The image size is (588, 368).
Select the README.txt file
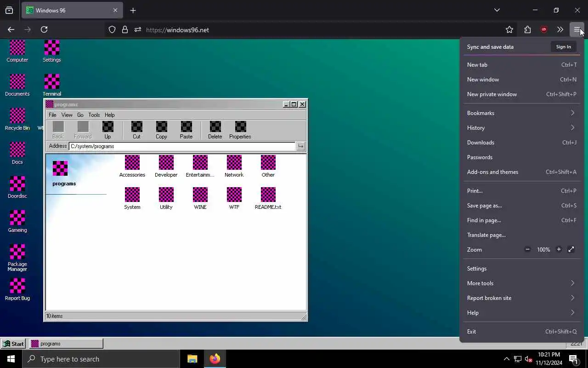(x=268, y=199)
